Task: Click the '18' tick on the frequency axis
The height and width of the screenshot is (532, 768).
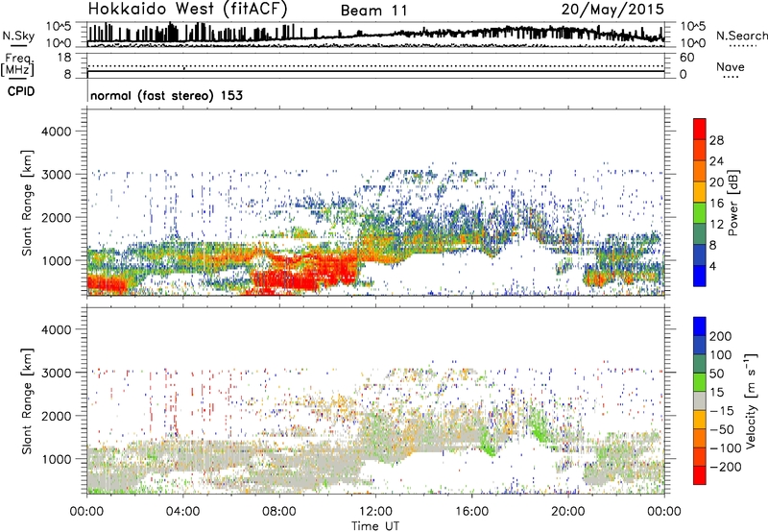Action: tap(64, 58)
